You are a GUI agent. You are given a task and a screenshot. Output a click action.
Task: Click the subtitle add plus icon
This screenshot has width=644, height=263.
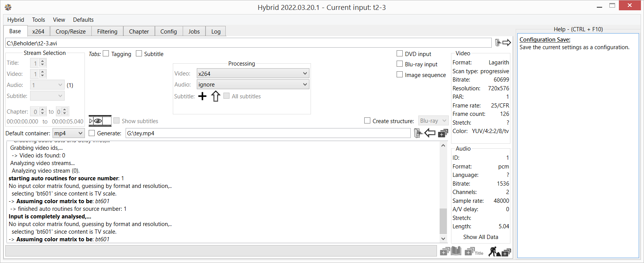[x=202, y=96]
